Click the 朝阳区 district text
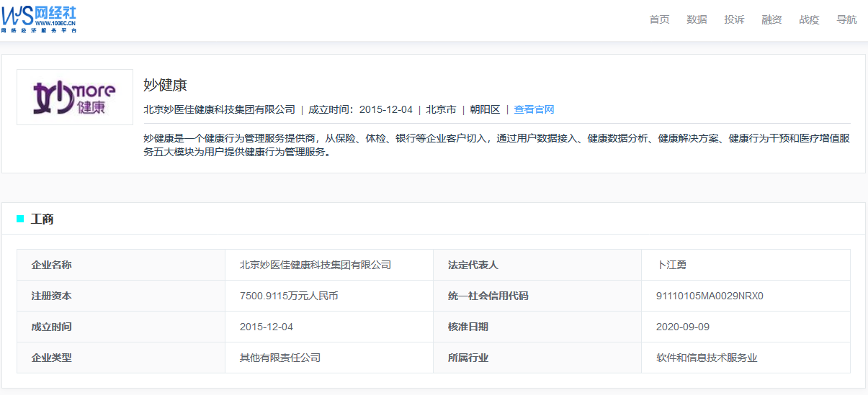The height and width of the screenshot is (395, 868). pos(485,109)
